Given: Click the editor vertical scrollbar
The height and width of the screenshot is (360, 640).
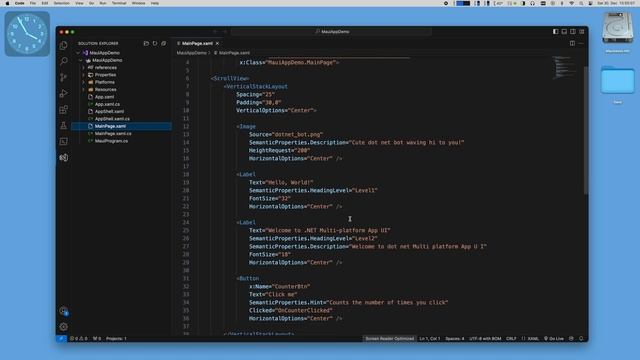Looking at the screenshot, I should pyautogui.click(x=586, y=131).
